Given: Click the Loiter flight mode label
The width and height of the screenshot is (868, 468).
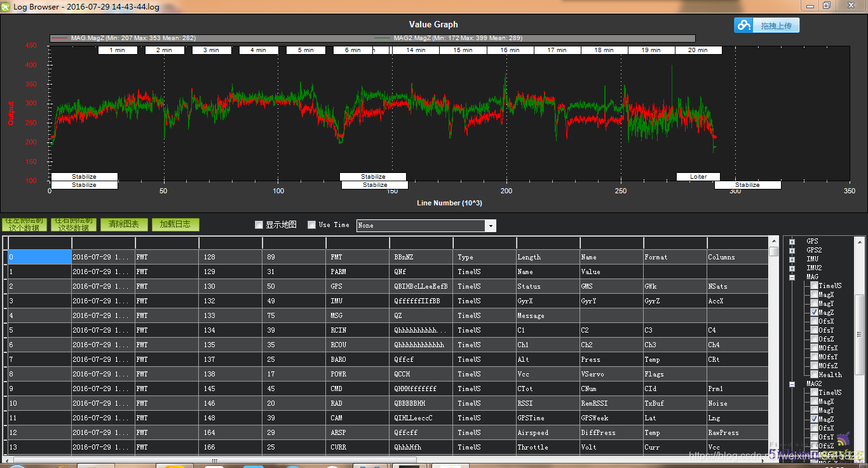Looking at the screenshot, I should point(698,177).
